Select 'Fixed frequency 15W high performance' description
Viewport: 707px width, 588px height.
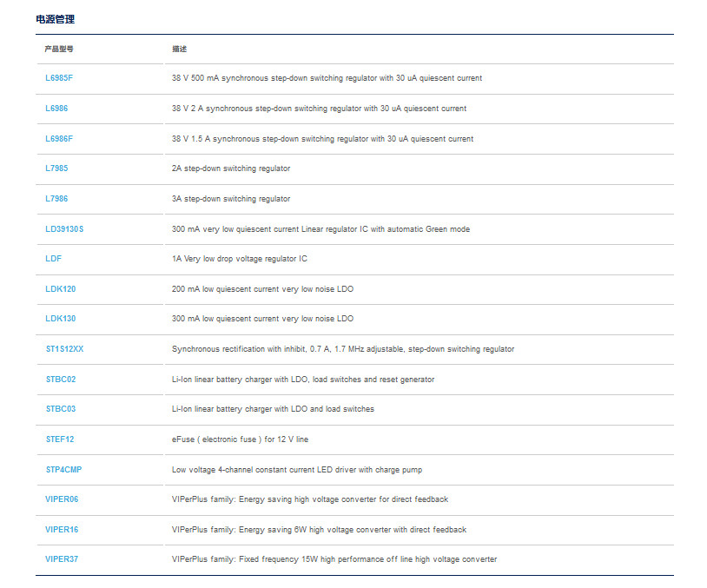pyautogui.click(x=334, y=559)
